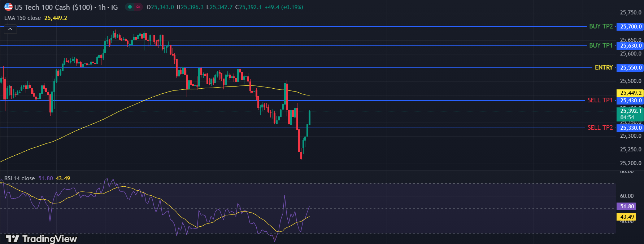The height and width of the screenshot is (244, 644).
Task: Click the pink approximate-data indicator icon
Action: tap(138, 7)
